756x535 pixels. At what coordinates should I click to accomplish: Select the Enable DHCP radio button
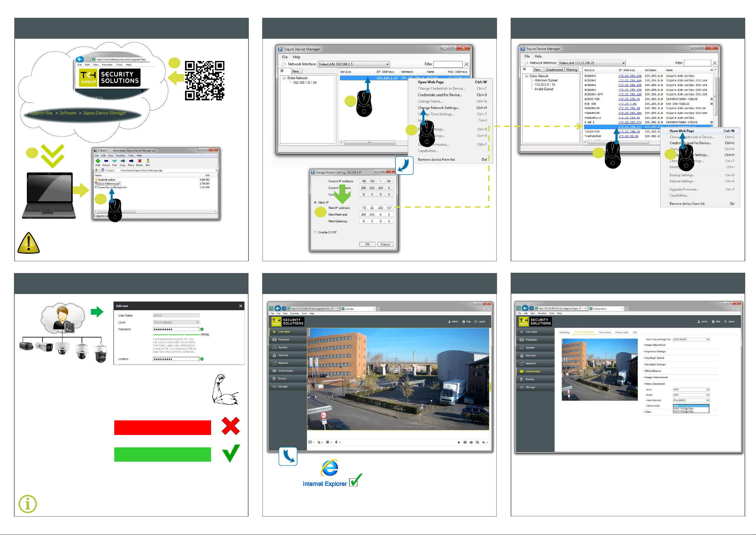315,232
